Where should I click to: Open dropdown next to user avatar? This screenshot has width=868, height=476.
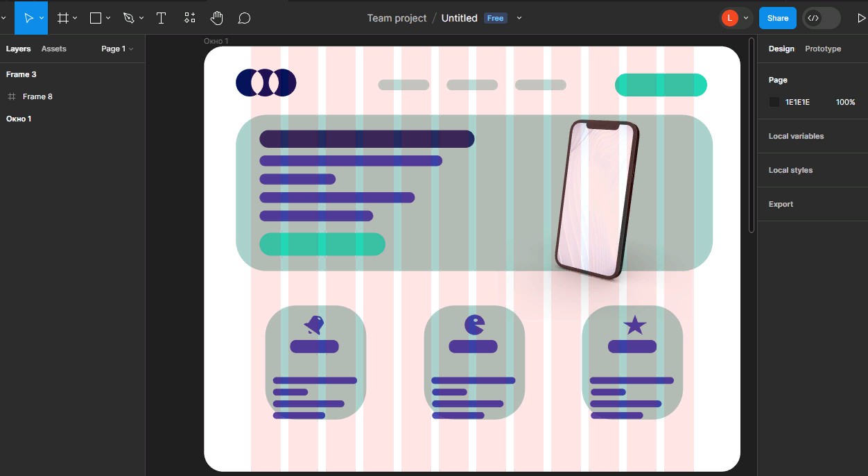pyautogui.click(x=746, y=18)
